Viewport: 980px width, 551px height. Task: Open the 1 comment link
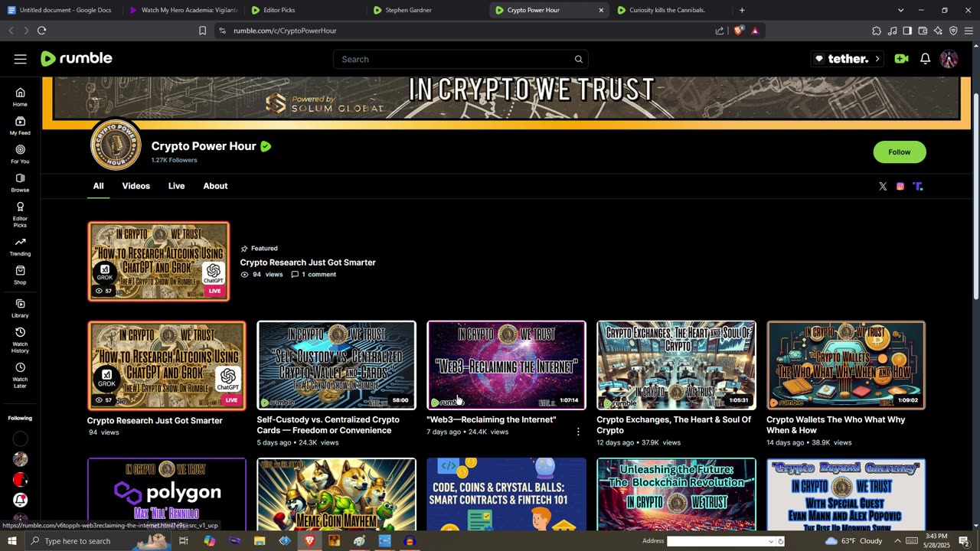coord(313,274)
